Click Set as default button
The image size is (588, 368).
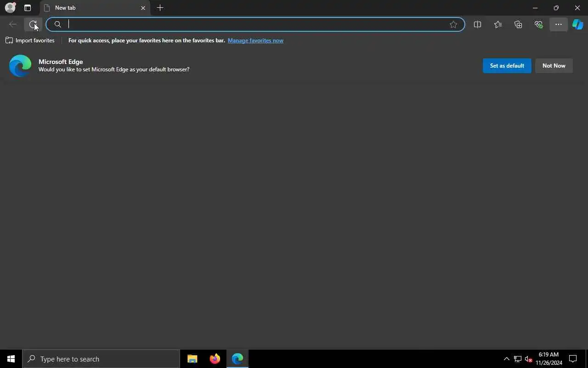pyautogui.click(x=507, y=66)
